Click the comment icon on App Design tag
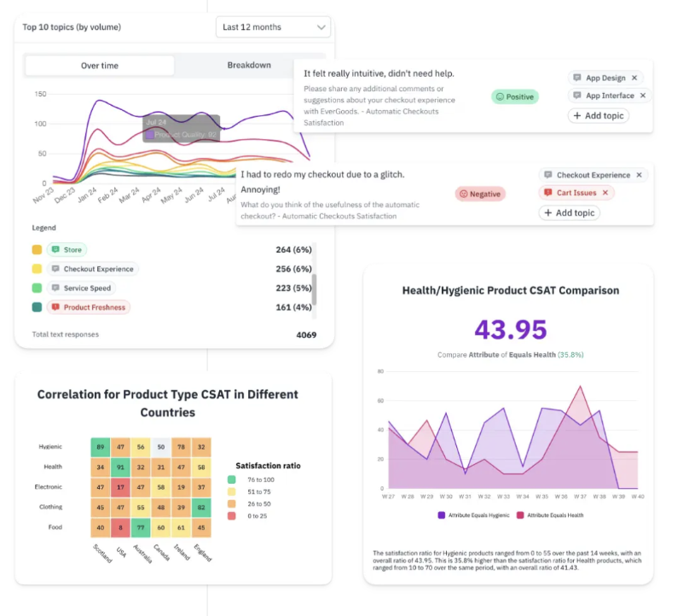This screenshot has height=616, width=689. click(577, 78)
